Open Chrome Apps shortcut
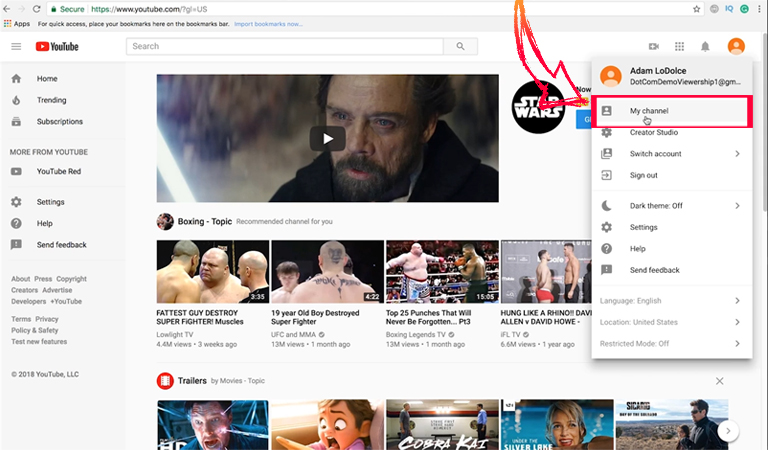This screenshot has width=768, height=450. [x=17, y=24]
